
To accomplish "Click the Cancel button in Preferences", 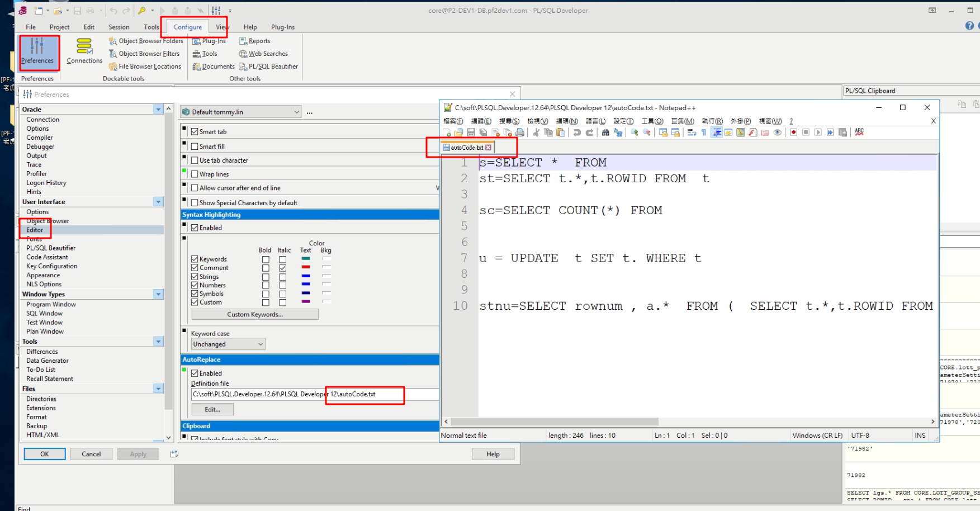I will coord(91,454).
